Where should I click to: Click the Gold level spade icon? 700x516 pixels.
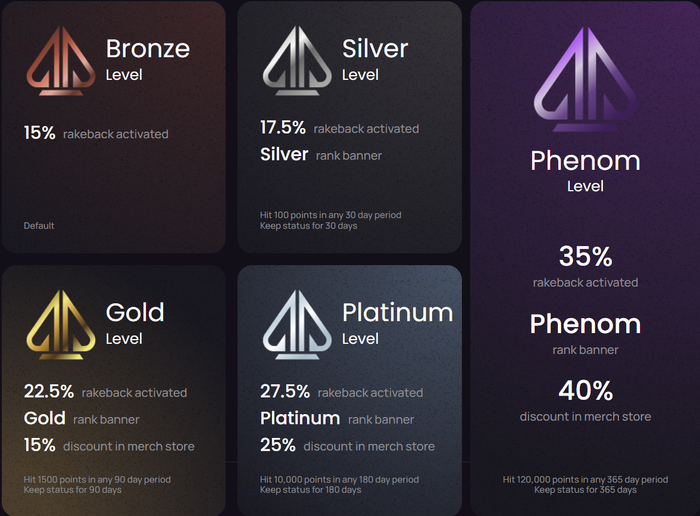pyautogui.click(x=61, y=325)
